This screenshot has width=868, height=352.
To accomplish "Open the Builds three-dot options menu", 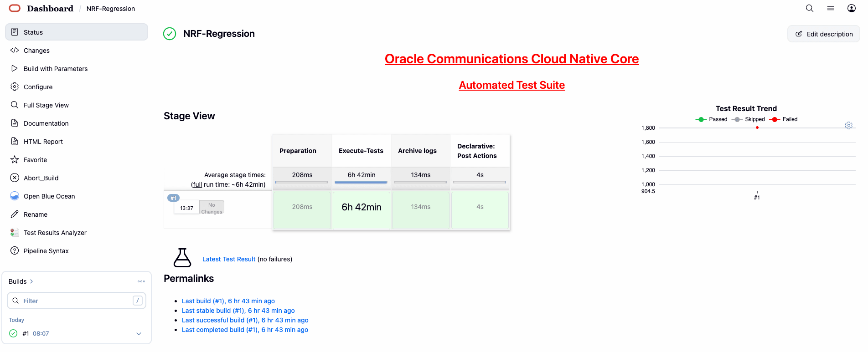I will (x=141, y=281).
